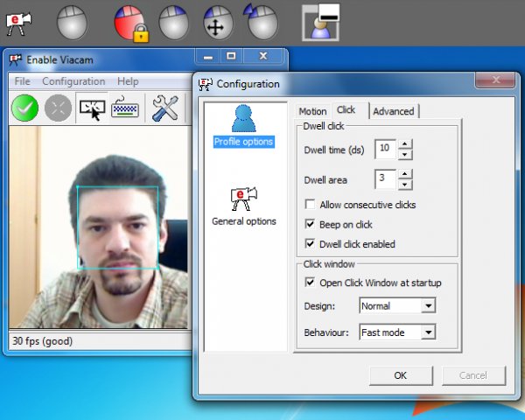Click the gray Disable toolbar icon
Viewport: 525px width, 420px height.
pyautogui.click(x=58, y=108)
